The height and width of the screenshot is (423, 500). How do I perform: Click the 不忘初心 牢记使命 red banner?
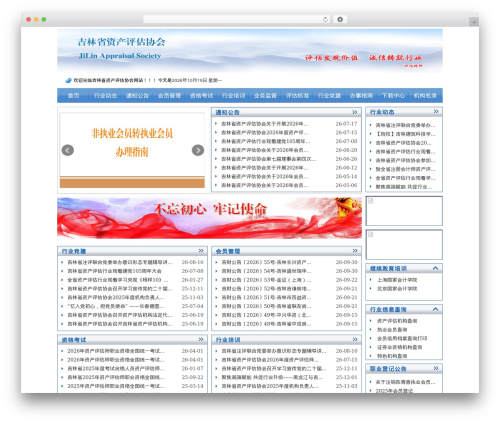(x=209, y=218)
